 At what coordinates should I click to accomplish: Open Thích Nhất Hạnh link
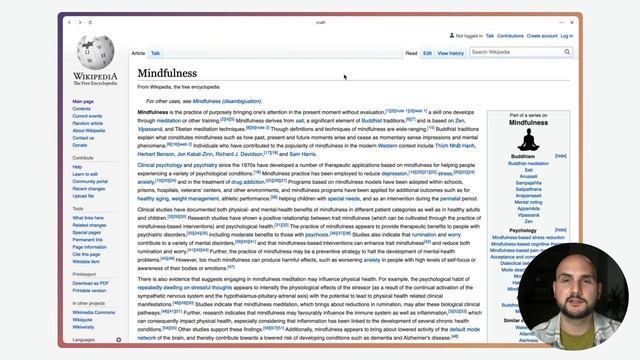[x=455, y=146]
